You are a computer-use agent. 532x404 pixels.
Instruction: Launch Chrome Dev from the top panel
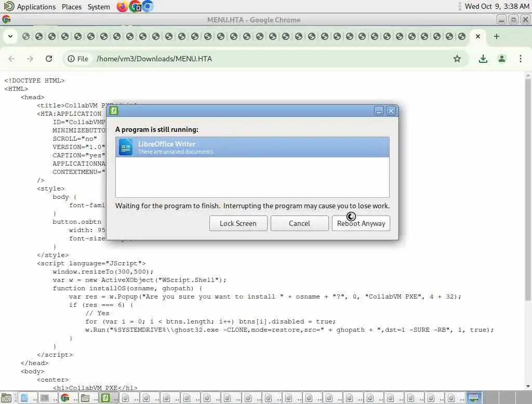tap(136, 6)
